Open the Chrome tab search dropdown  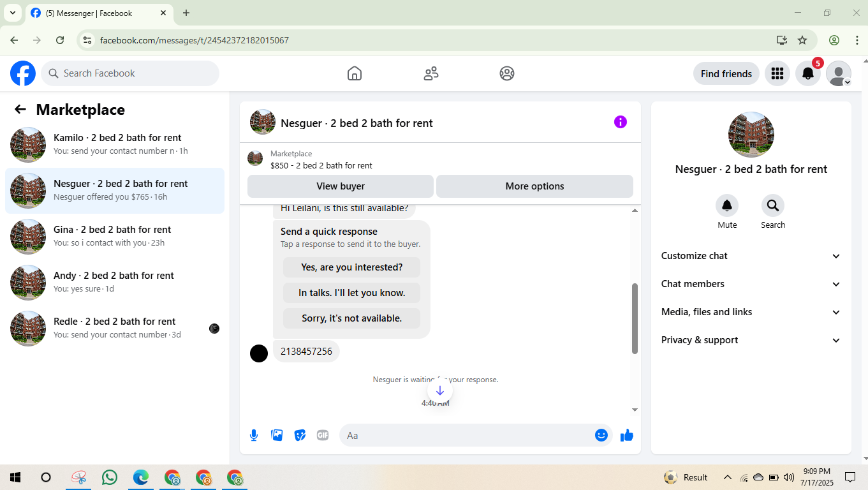(12, 13)
